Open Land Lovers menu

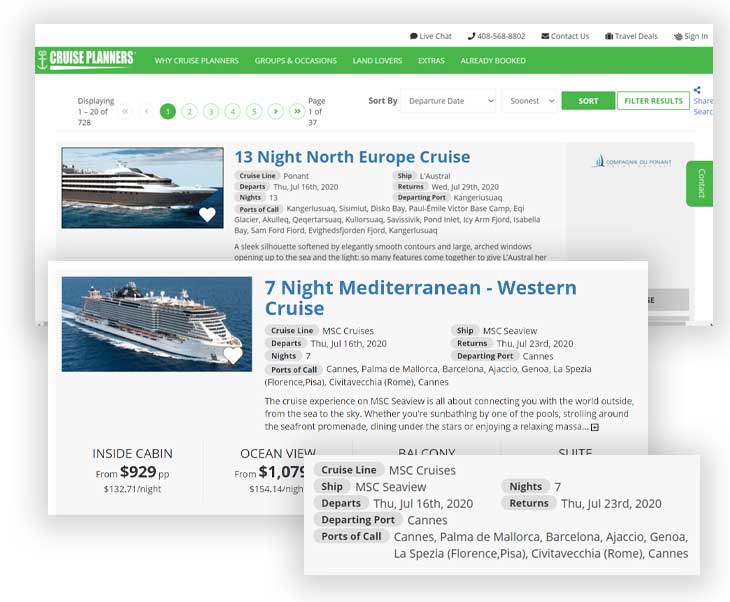[x=377, y=61]
